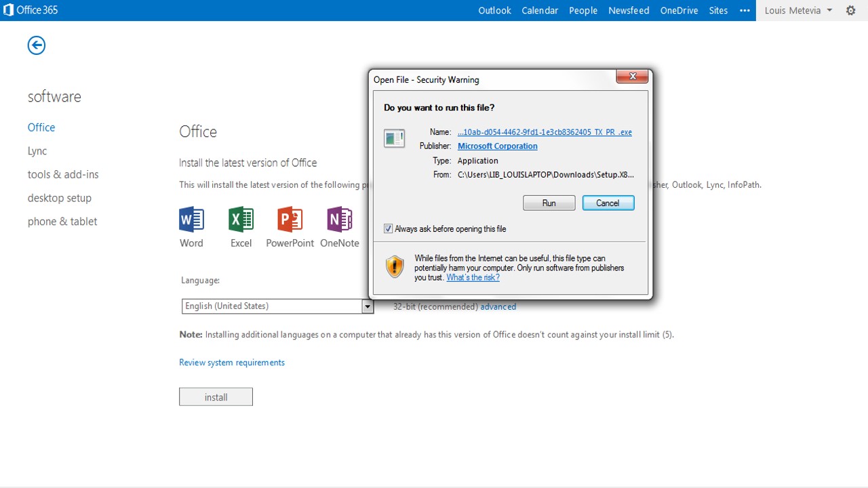The image size is (868, 488).
Task: Open the Louis Metevia account dropdown
Action: (798, 10)
